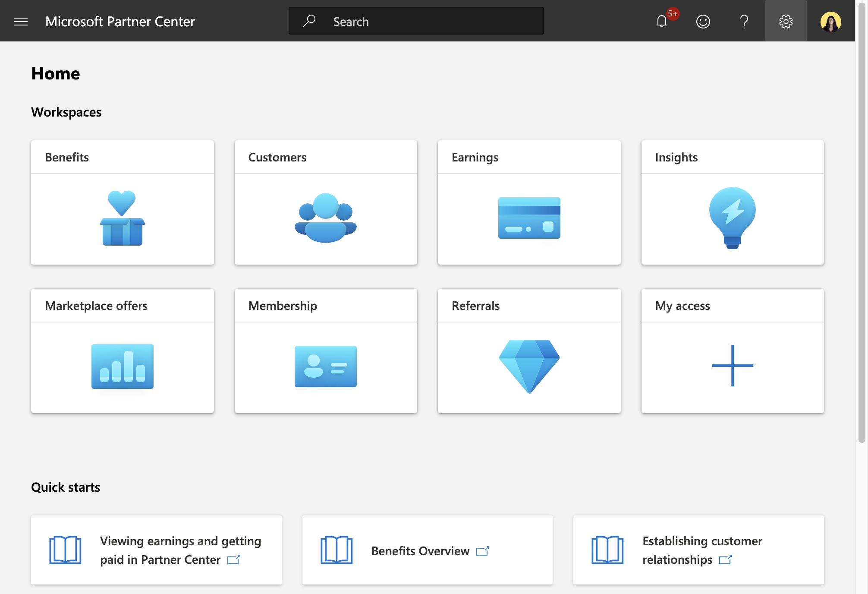Focus the Search input field
Viewport: 868px width, 594px height.
416,21
